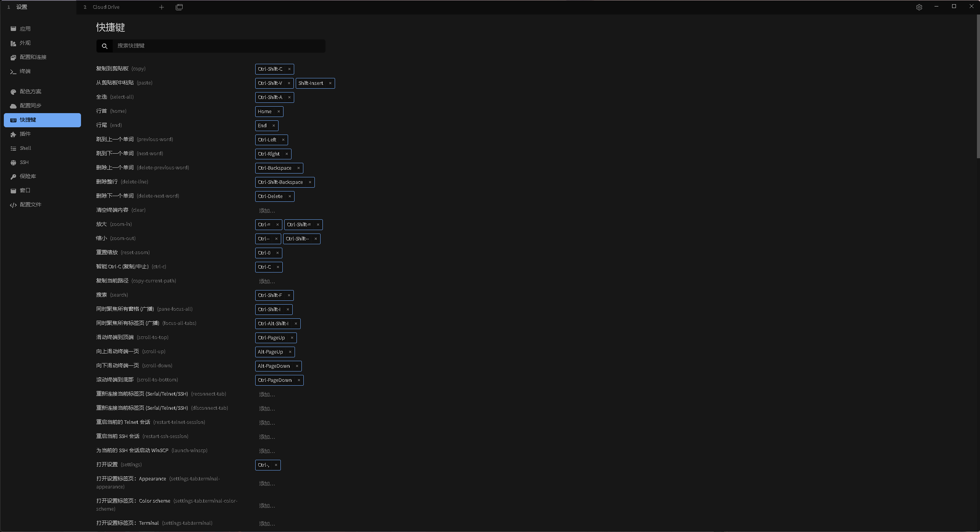Open the 插件 puzzle piece icon
This screenshot has height=532, width=980.
pos(13,134)
